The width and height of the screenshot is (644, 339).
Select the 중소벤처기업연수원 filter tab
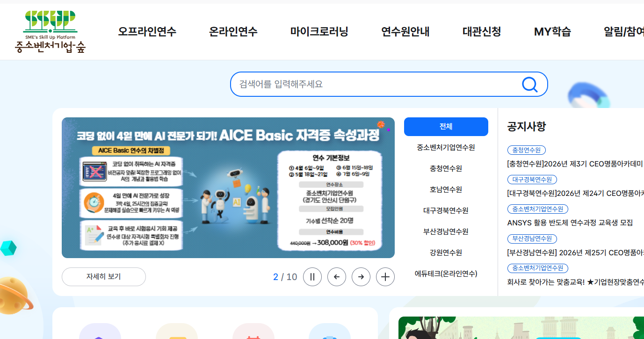pos(446,147)
